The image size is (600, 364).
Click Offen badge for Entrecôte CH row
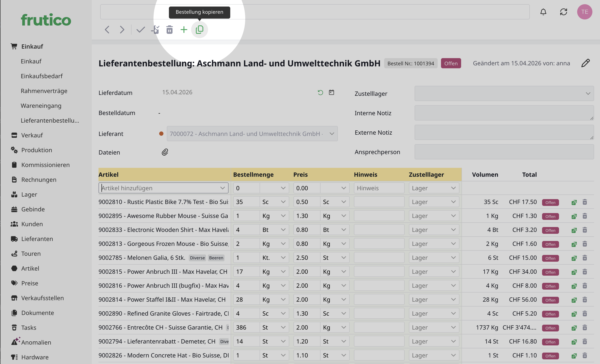(x=550, y=328)
